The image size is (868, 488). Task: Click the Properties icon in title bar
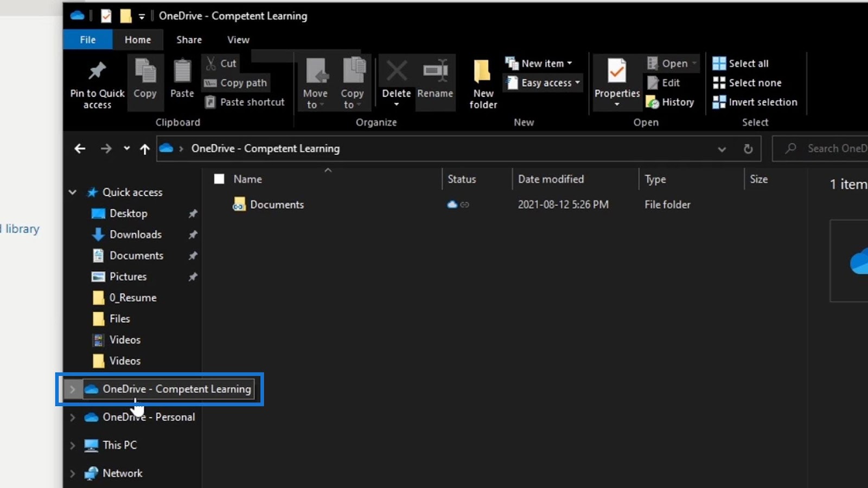pos(106,16)
